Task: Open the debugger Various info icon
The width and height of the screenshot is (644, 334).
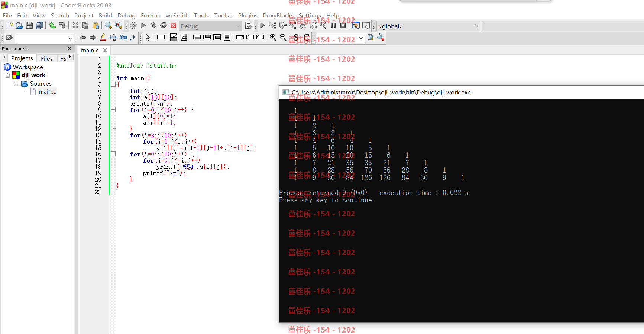Action: click(366, 25)
